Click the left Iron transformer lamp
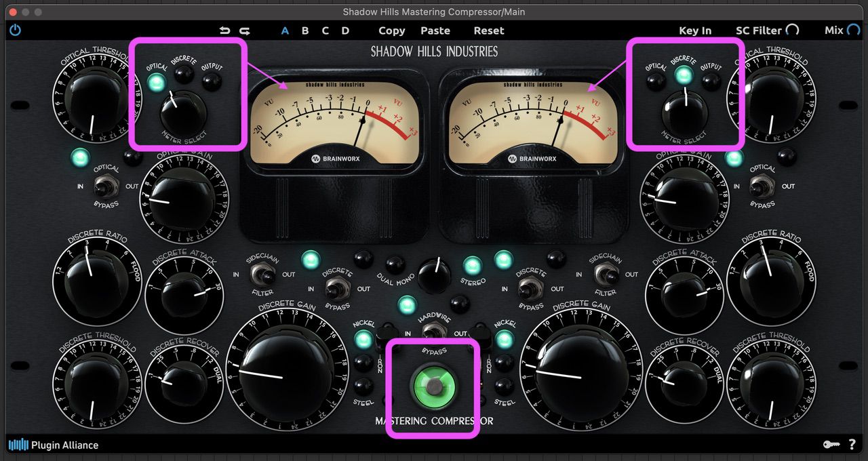 click(x=364, y=363)
